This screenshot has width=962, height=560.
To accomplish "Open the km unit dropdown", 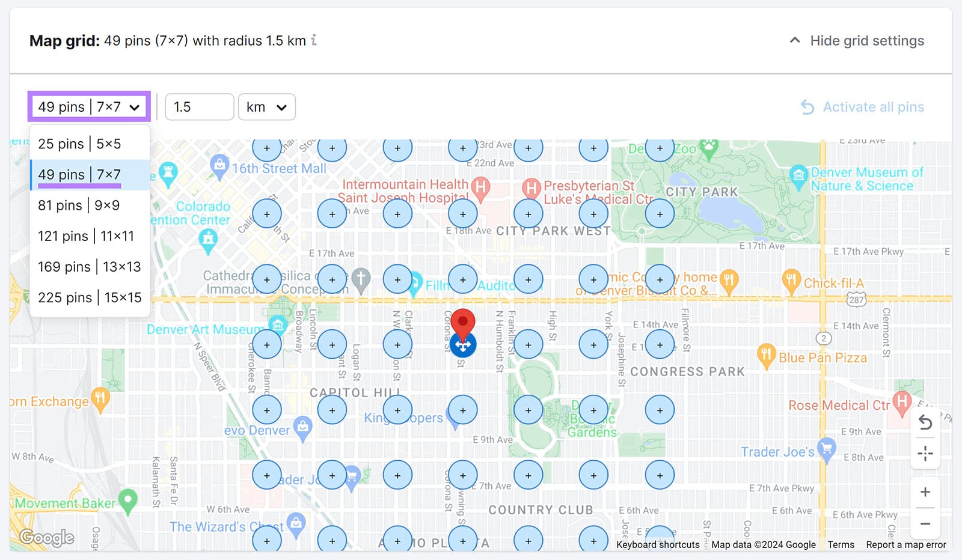I will 266,107.
